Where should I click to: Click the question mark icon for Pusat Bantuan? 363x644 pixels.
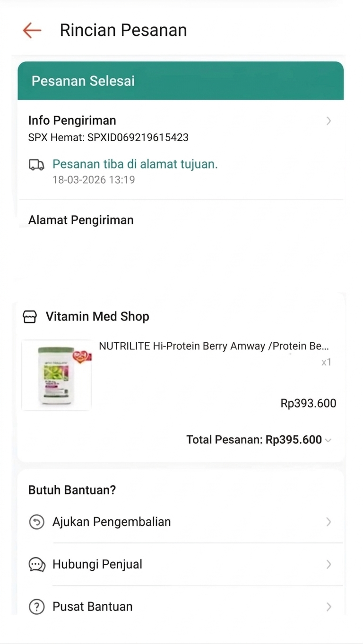point(36,607)
